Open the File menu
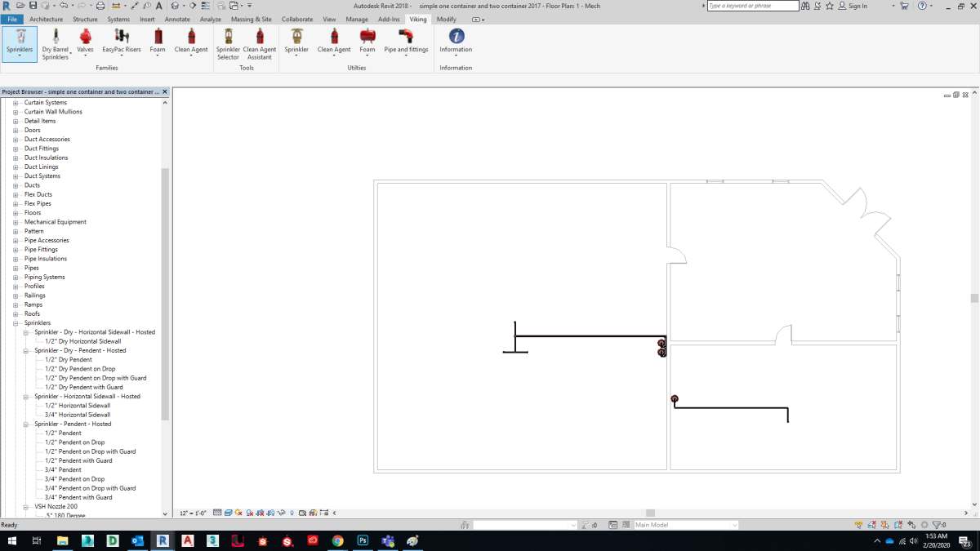Viewport: 980px width, 551px height. coord(12,19)
